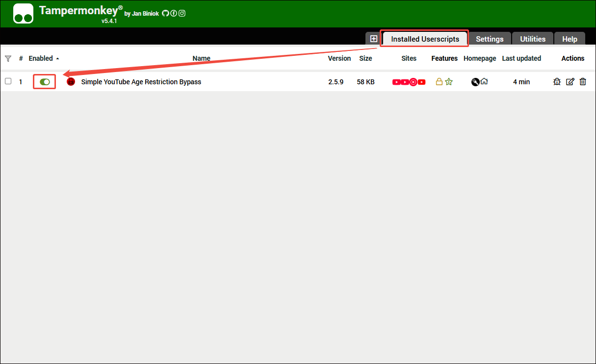
Task: Toggle the Simple YouTube Age Restriction Bypass switch
Action: 45,82
